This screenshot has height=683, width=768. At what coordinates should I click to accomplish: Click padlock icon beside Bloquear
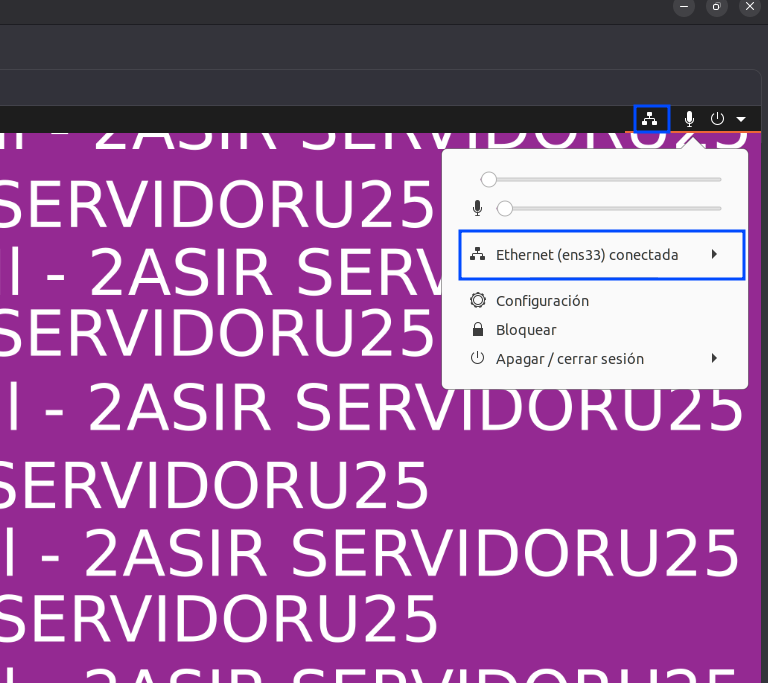coord(478,329)
